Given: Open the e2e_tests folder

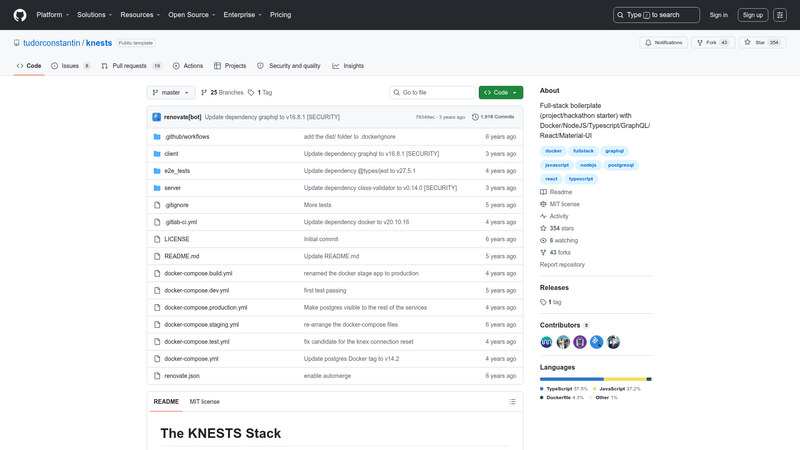Looking at the screenshot, I should [177, 171].
